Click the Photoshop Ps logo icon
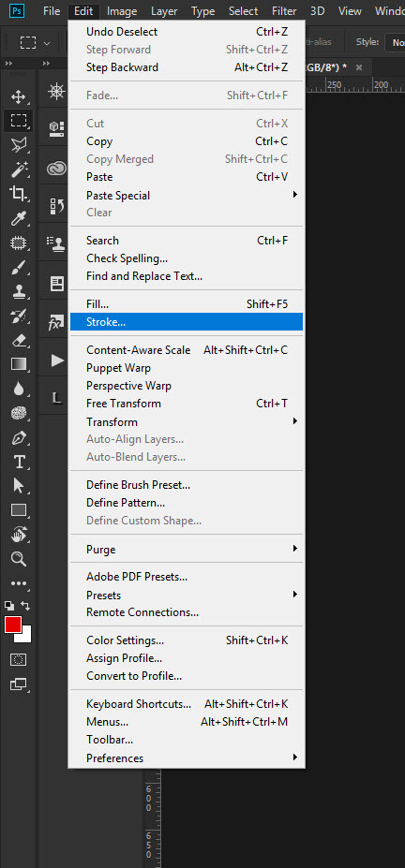405x868 pixels. click(x=19, y=11)
